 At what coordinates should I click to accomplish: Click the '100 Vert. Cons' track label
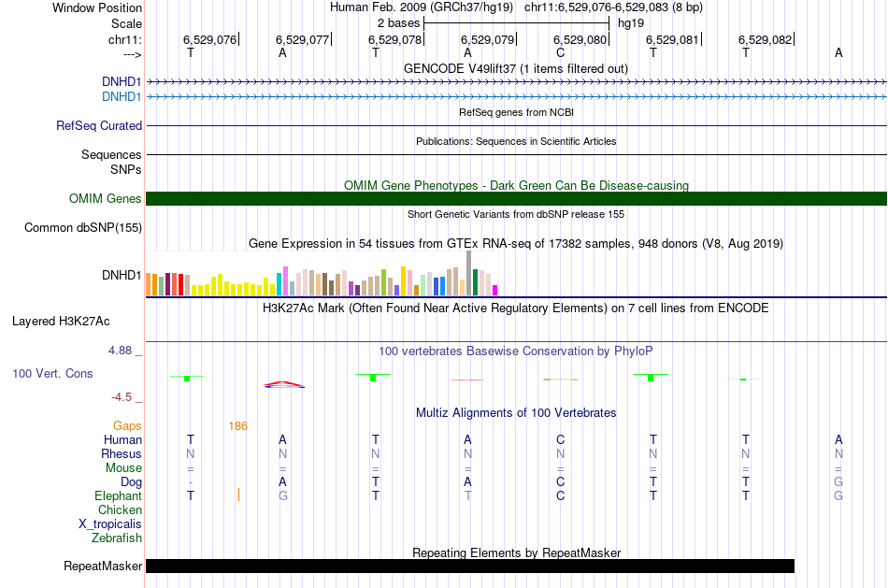click(x=52, y=374)
